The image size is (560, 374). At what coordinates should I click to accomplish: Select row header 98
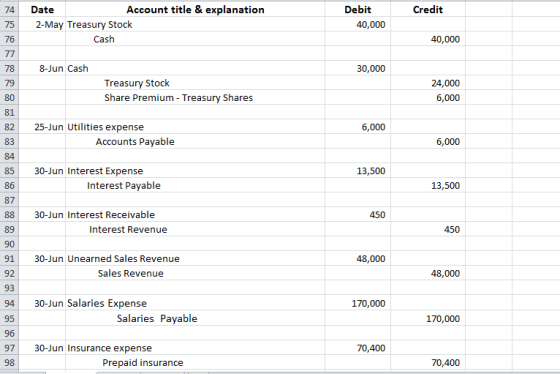click(9, 363)
